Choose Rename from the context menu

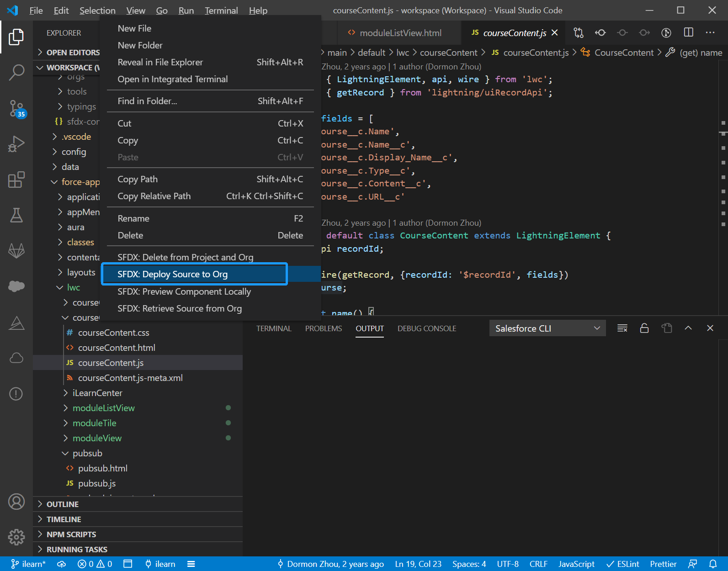pyautogui.click(x=210, y=218)
